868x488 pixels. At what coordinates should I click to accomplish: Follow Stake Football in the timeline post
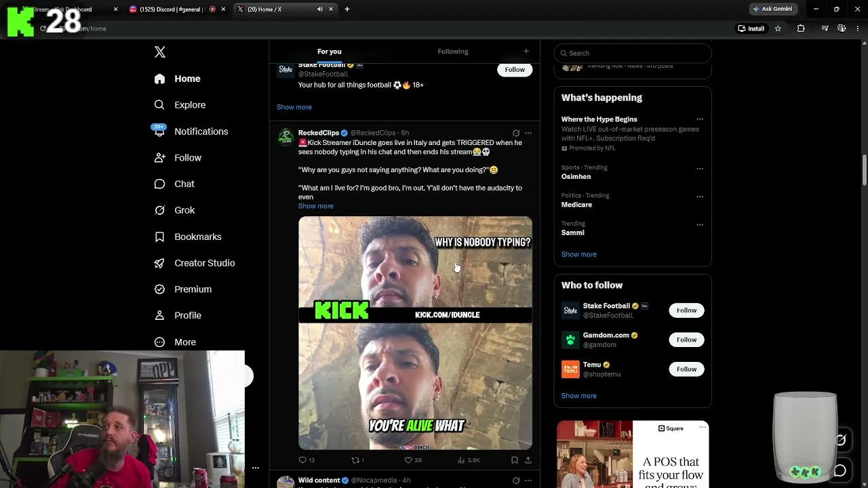tap(515, 69)
